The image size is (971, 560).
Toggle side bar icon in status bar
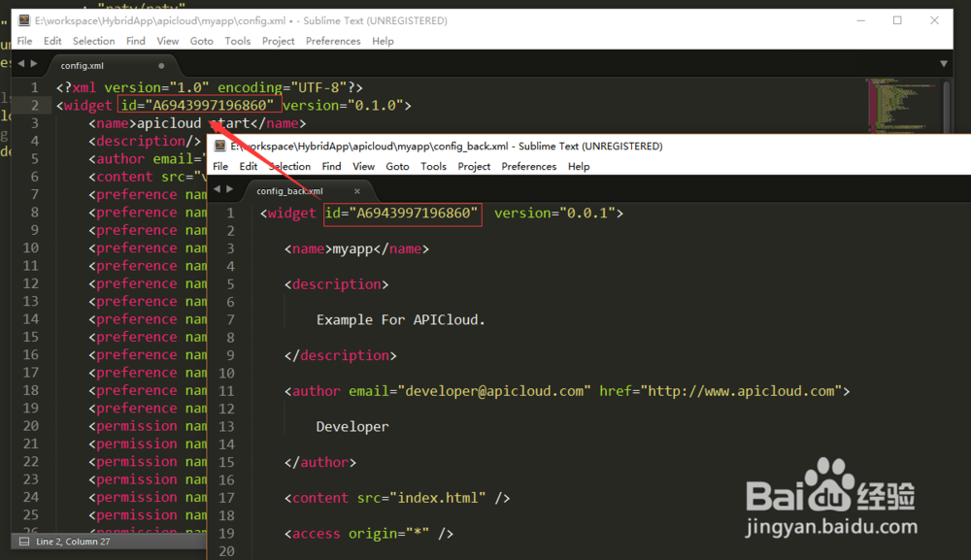tap(24, 542)
